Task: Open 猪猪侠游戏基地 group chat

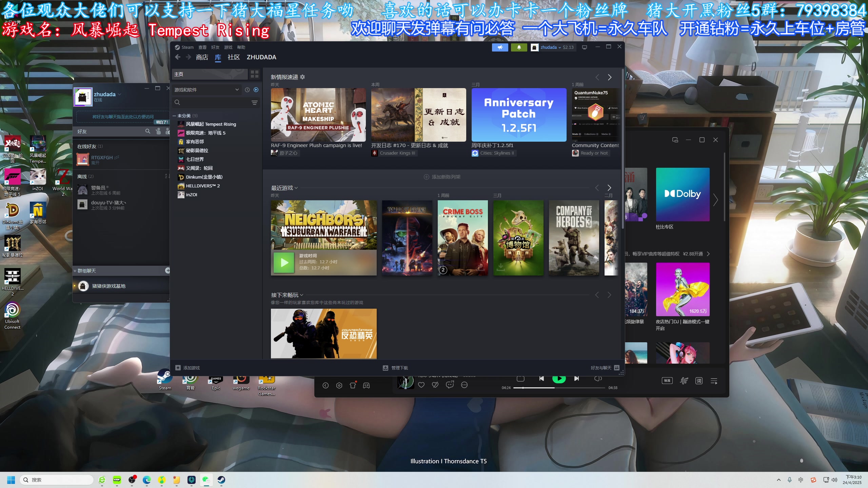Action: click(x=121, y=286)
